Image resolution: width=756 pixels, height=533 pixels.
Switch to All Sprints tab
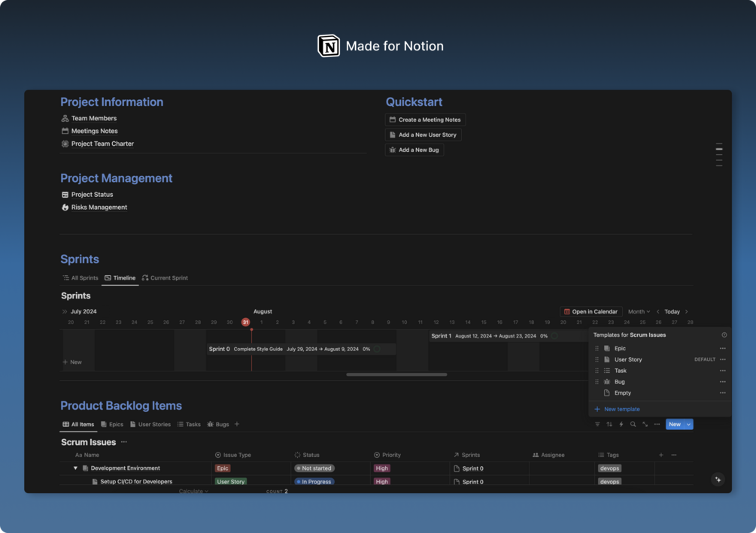tap(80, 278)
